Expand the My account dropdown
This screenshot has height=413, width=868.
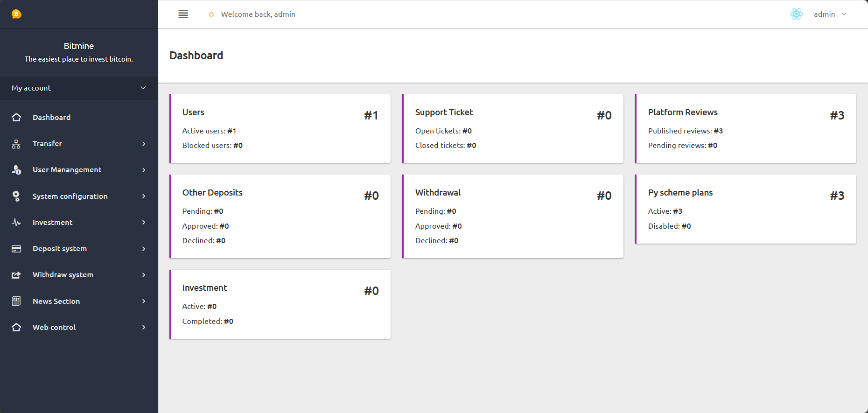click(x=79, y=88)
